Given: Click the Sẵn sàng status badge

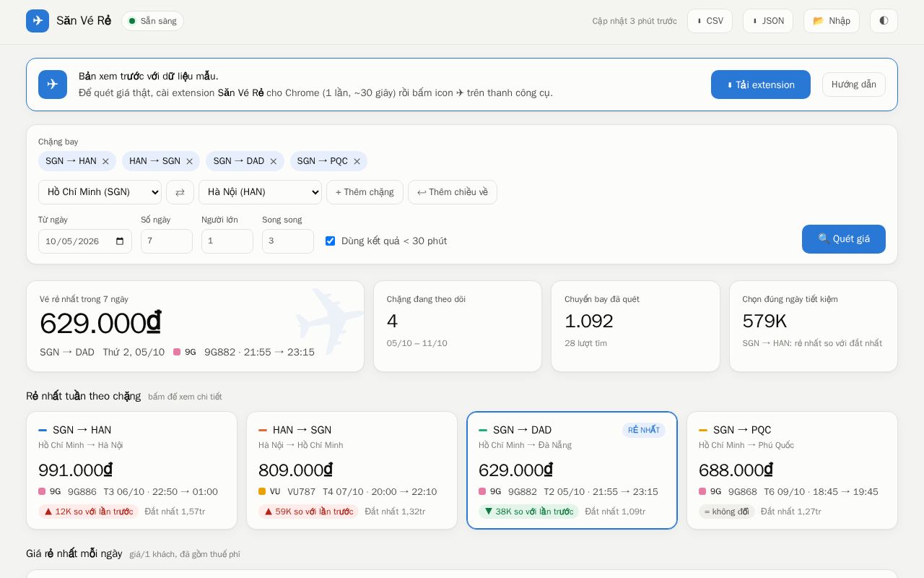Looking at the screenshot, I should pos(152,21).
